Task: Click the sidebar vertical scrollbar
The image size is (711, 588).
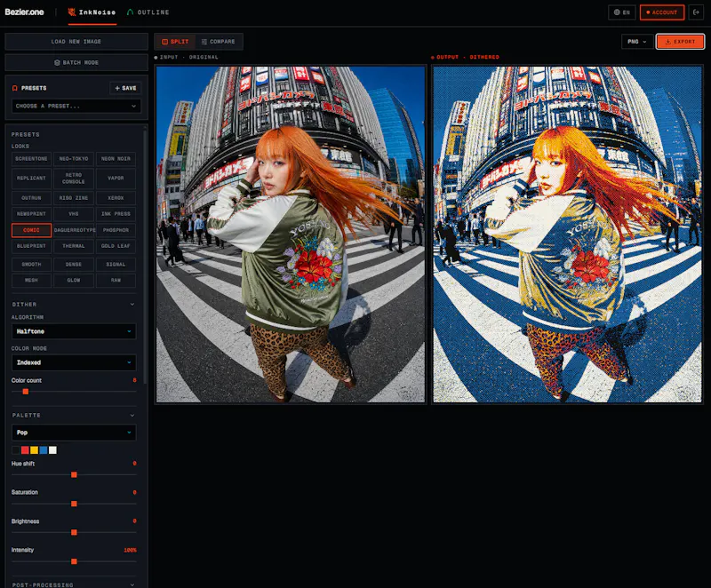Action: click(x=145, y=256)
